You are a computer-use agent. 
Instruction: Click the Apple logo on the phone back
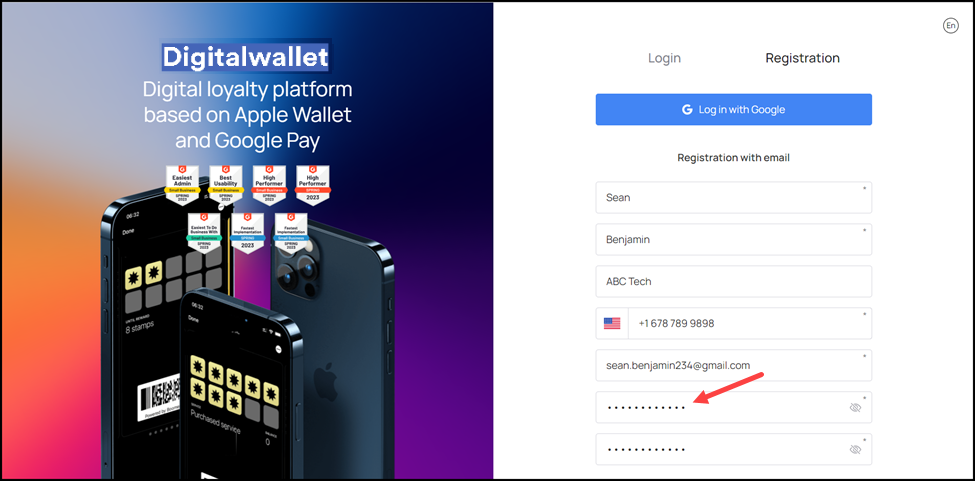pyautogui.click(x=326, y=378)
